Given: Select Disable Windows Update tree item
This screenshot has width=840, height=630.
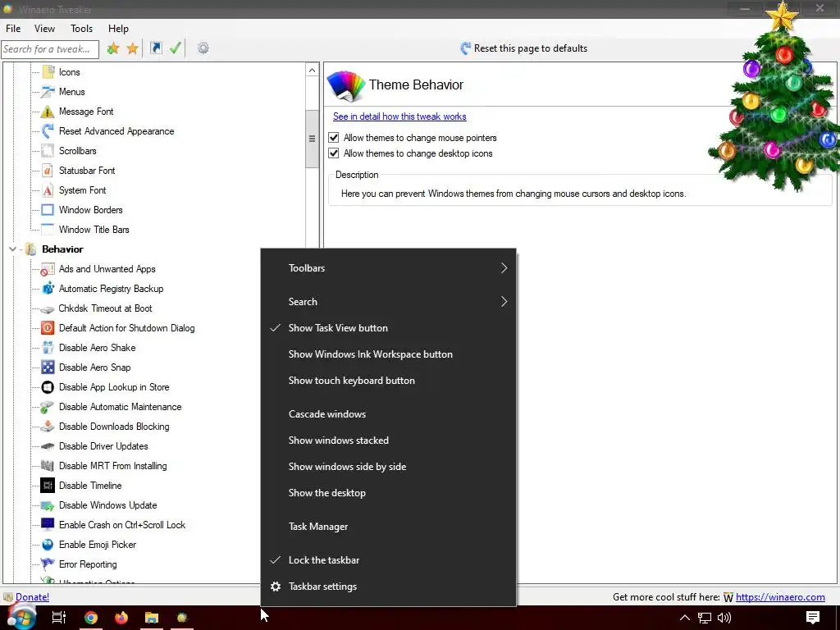Looking at the screenshot, I should click(x=107, y=505).
